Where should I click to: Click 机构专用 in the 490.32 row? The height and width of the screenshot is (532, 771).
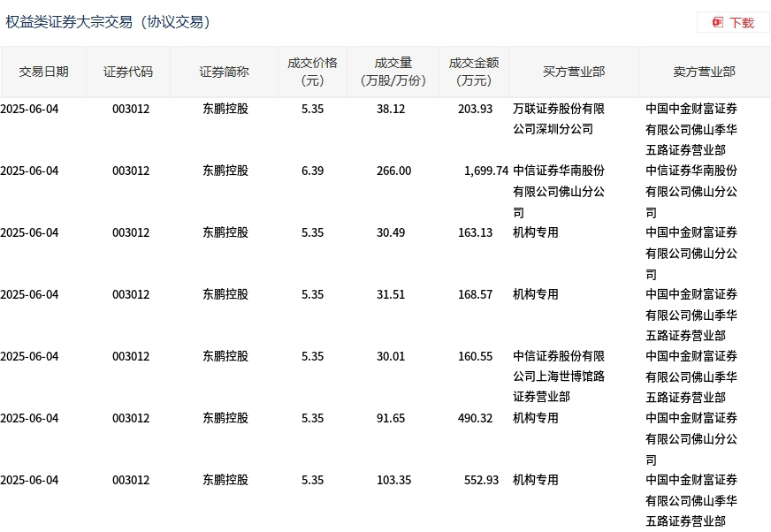536,418
